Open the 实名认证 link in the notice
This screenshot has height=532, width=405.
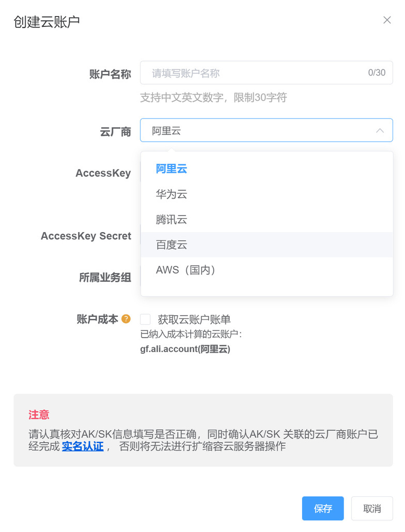[x=83, y=446]
